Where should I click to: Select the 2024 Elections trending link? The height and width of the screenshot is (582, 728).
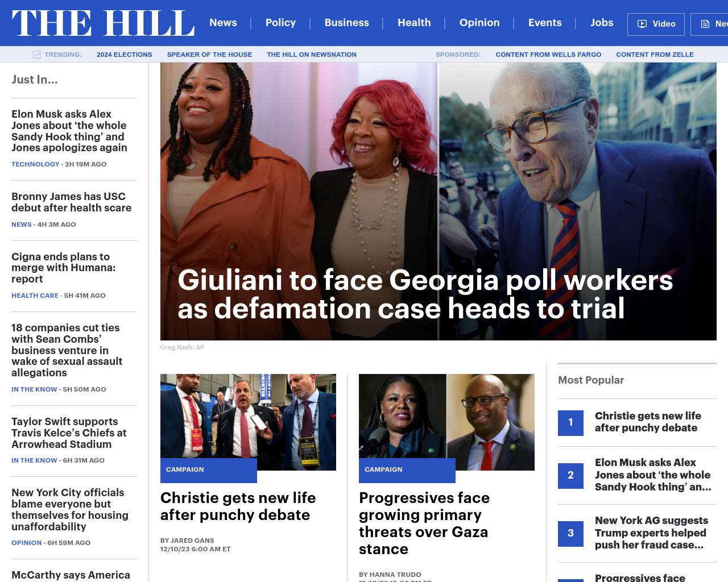point(124,55)
